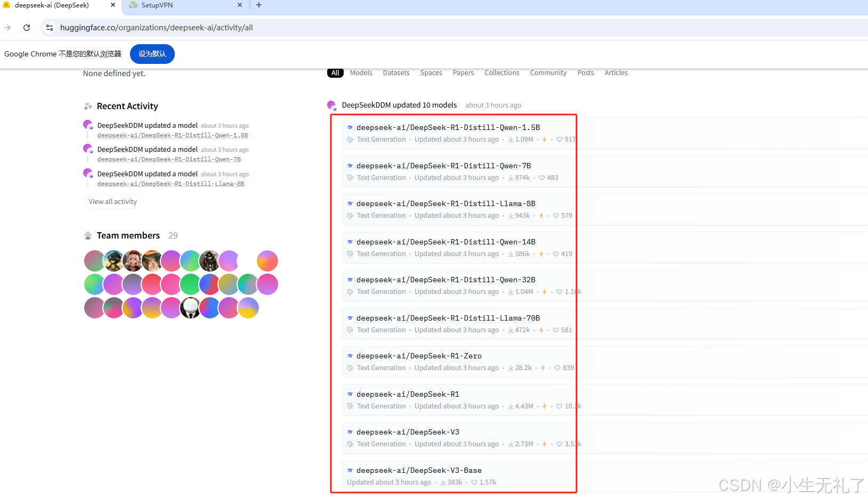Select the Articles activity filter
The height and width of the screenshot is (500, 868).
(616, 73)
